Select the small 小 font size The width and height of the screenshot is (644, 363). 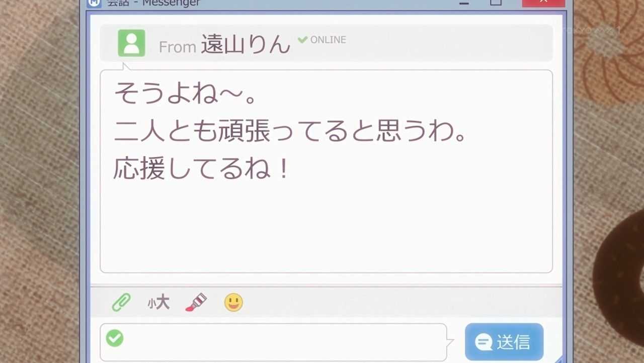click(x=151, y=303)
